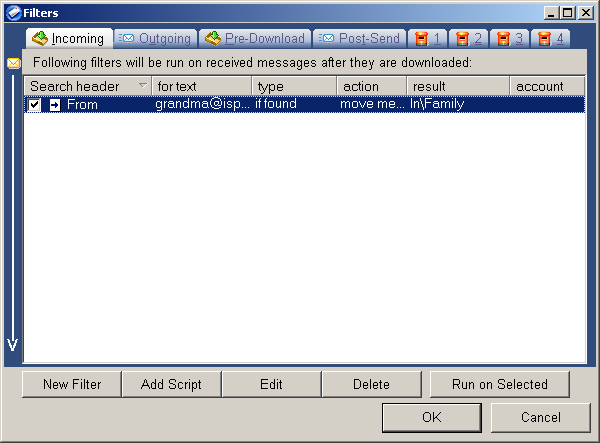
Task: Click the Search header sort arrow
Action: (x=142, y=86)
